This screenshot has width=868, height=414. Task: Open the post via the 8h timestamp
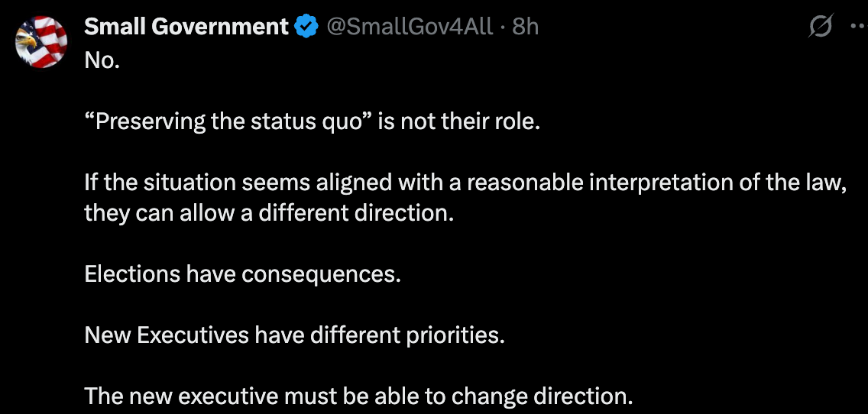coord(526,27)
